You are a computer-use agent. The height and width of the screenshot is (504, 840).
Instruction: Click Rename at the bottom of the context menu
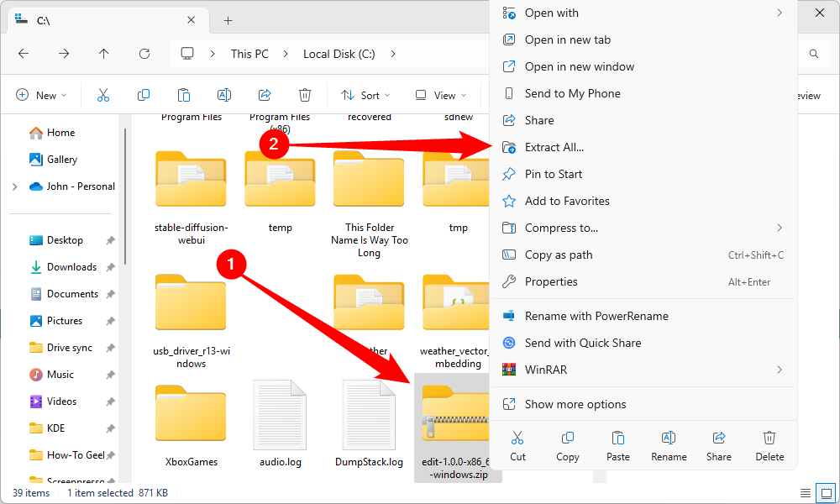pos(669,445)
